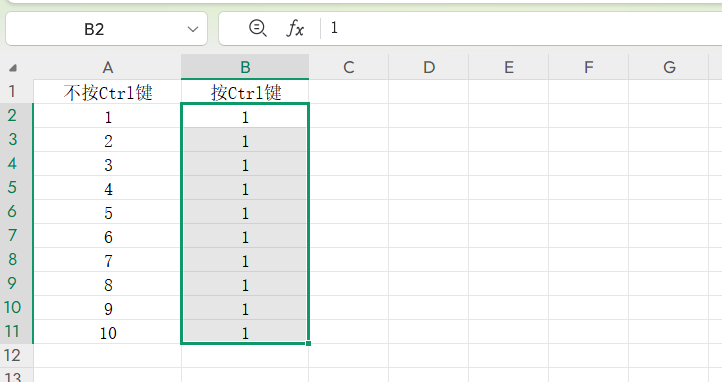Click cell A7 containing 6
The height and width of the screenshot is (382, 722).
[x=107, y=235]
